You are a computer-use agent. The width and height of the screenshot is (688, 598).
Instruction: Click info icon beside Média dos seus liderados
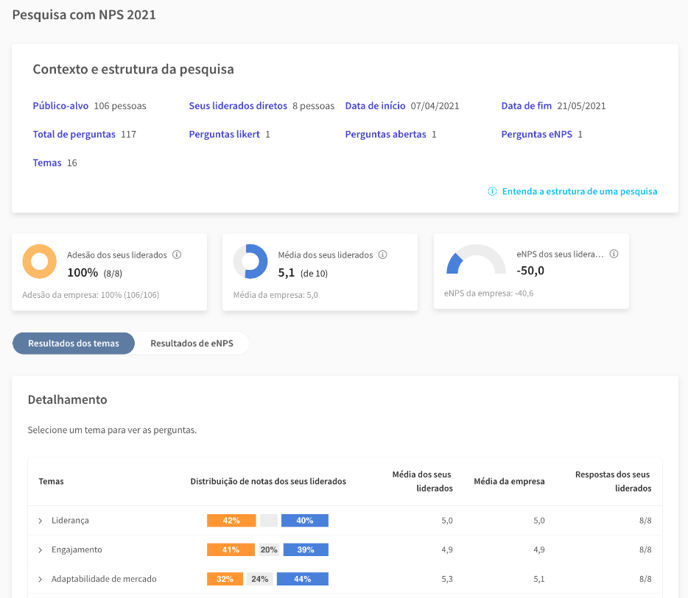pos(383,254)
